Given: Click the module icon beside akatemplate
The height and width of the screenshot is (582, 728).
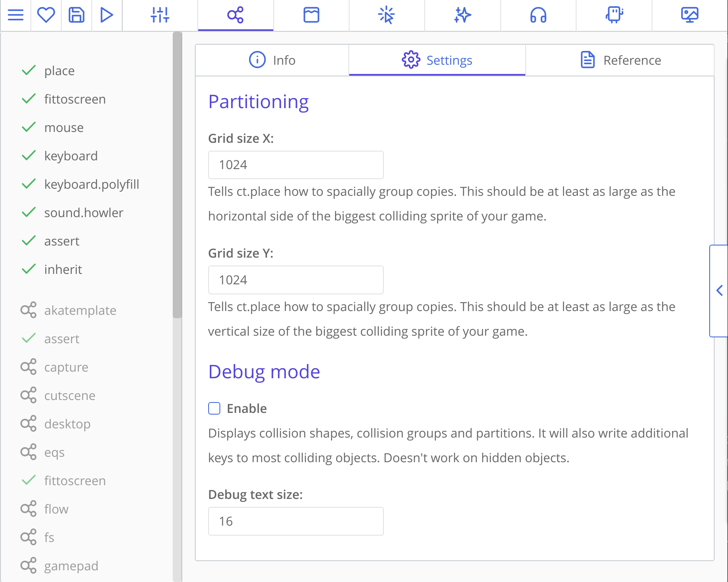Looking at the screenshot, I should click(x=28, y=310).
